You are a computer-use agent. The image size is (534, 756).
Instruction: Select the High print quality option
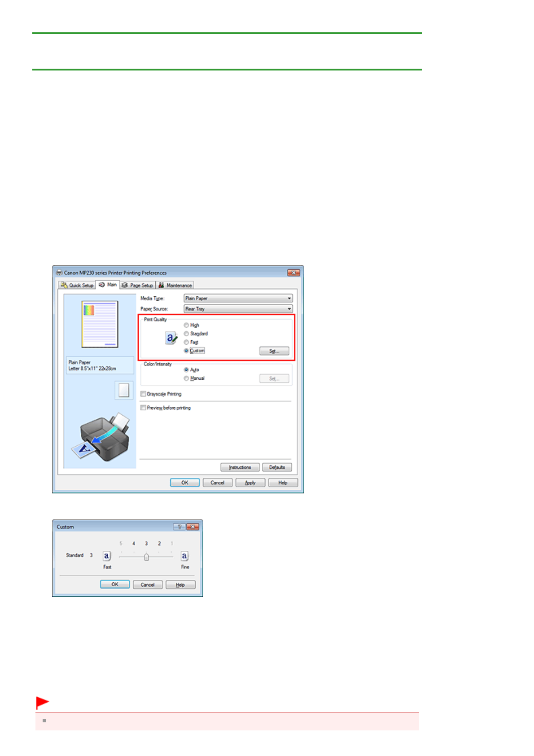pos(186,325)
